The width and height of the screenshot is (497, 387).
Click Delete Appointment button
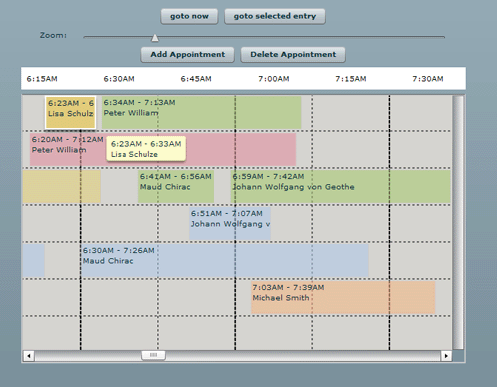click(x=293, y=55)
